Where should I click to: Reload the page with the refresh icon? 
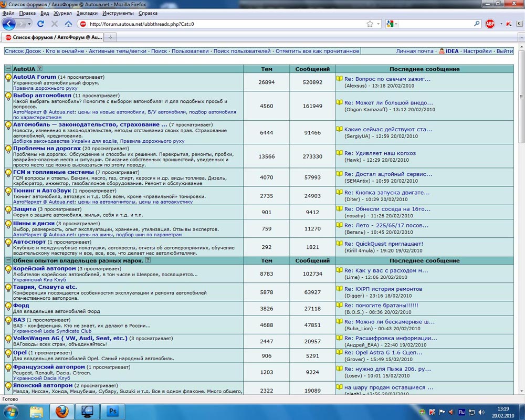click(40, 24)
